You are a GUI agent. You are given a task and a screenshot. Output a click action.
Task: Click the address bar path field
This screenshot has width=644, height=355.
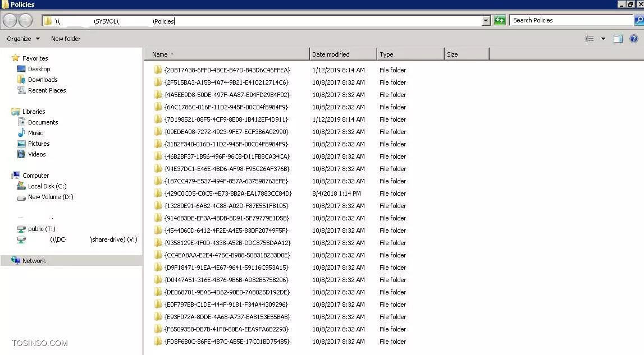[x=262, y=21]
